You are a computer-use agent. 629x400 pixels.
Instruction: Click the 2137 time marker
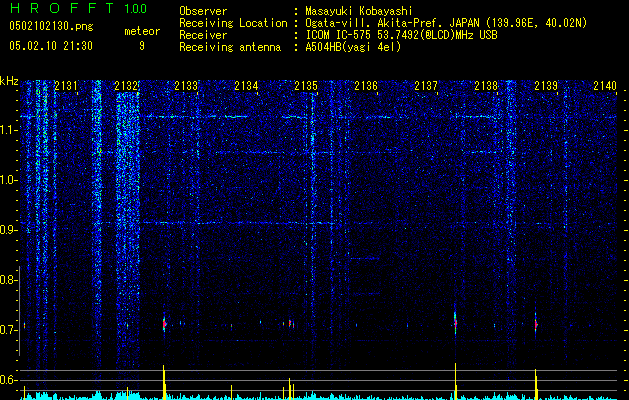click(426, 85)
